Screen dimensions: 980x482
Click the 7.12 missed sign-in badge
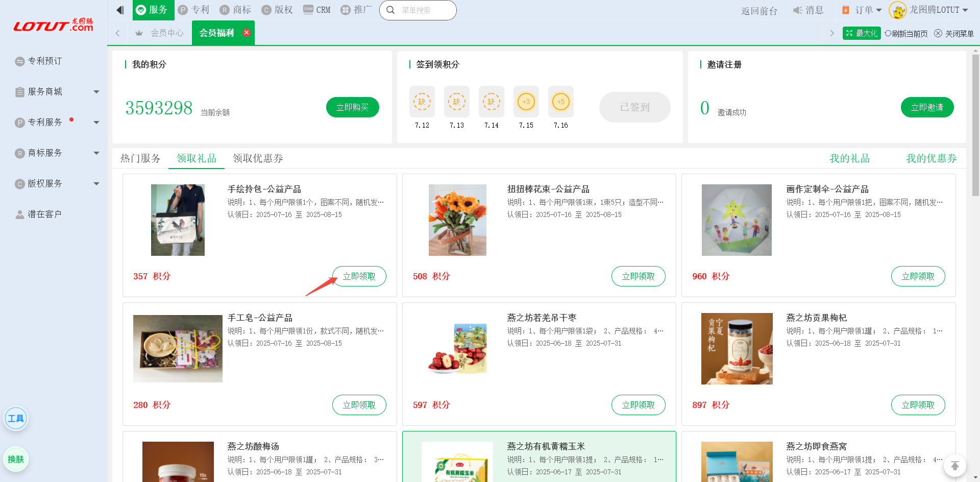point(422,102)
